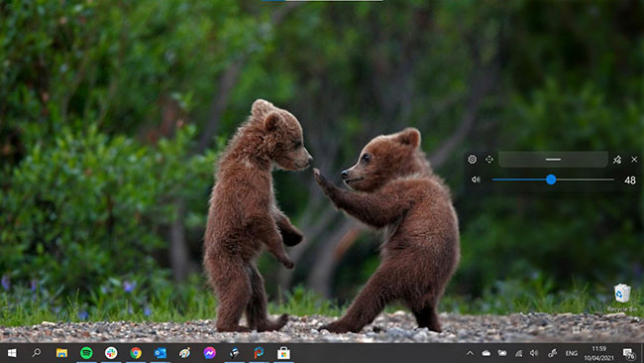The width and height of the screenshot is (644, 363).
Task: Click the crosshair target icon in widget
Action: (x=489, y=160)
